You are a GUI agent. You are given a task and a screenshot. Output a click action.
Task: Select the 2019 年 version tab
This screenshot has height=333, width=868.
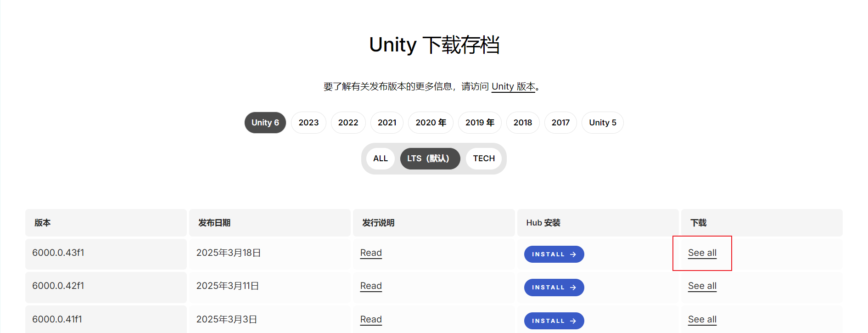click(480, 123)
